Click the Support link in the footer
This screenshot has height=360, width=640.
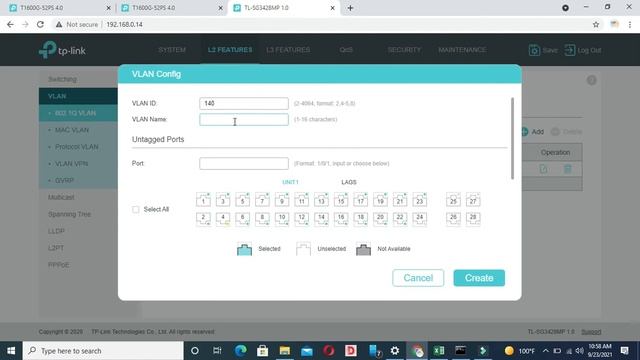pyautogui.click(x=591, y=332)
